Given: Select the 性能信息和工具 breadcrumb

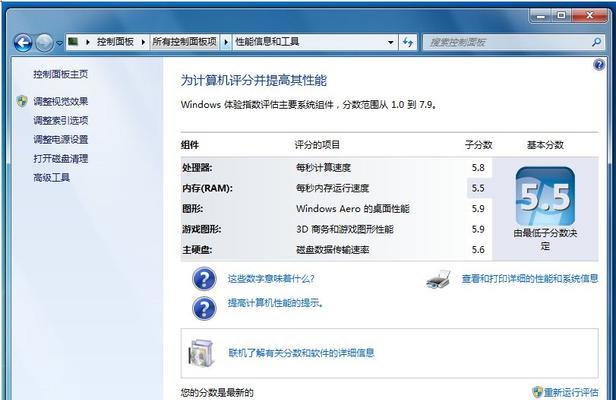Looking at the screenshot, I should (x=267, y=42).
